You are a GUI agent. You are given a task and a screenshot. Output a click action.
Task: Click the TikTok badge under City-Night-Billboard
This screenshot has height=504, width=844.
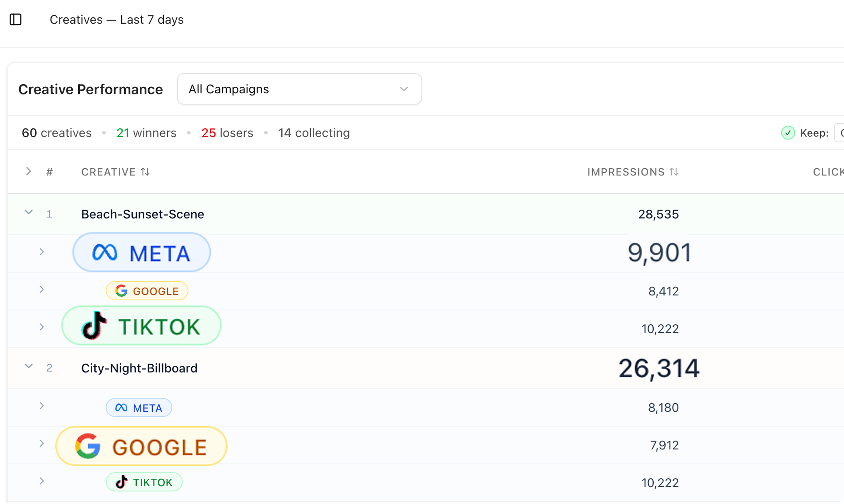(144, 482)
